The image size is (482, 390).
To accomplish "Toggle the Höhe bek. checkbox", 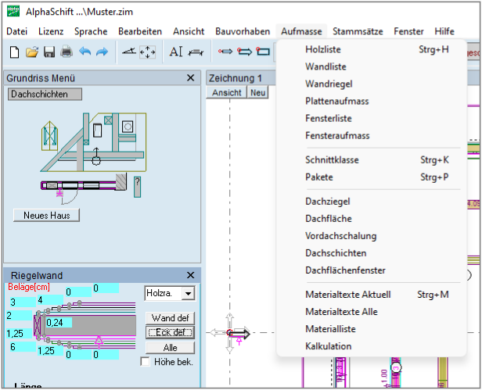I will (145, 362).
